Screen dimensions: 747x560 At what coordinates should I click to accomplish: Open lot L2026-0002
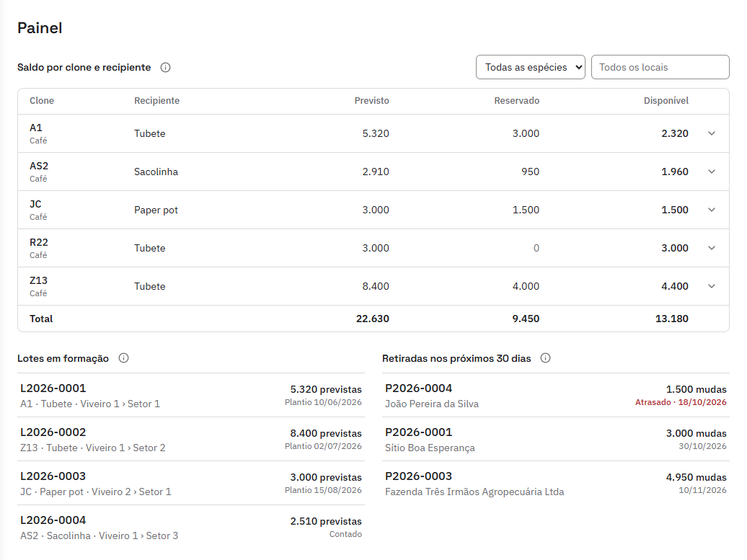point(191,439)
